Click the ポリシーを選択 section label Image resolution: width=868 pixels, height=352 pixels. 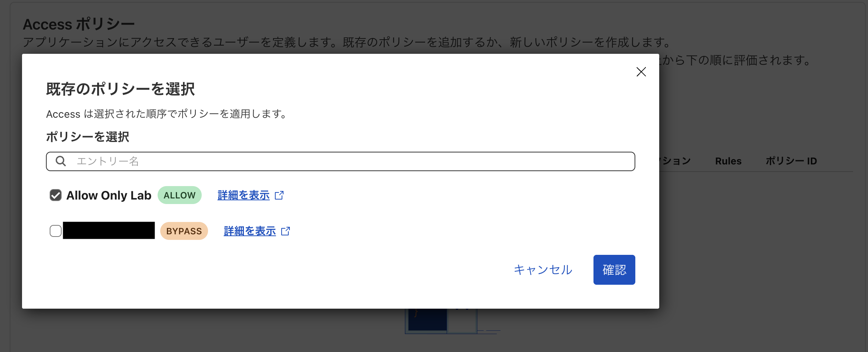(87, 137)
